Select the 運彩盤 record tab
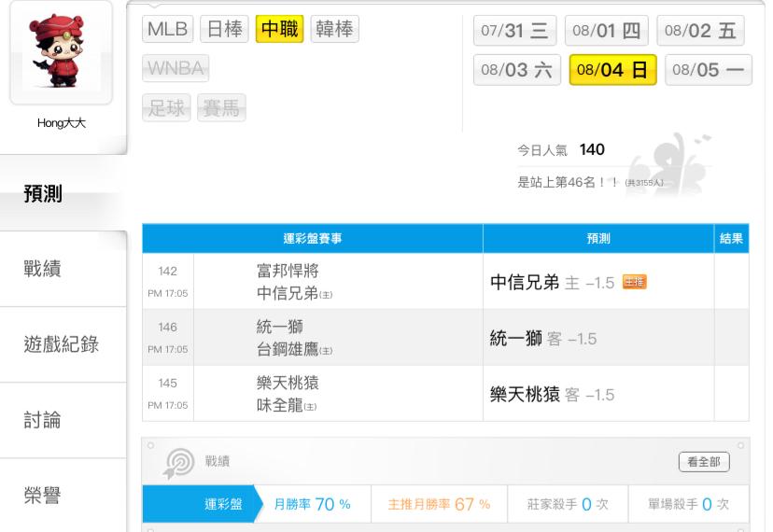Screen dimensions: 773x532 (x=203, y=504)
